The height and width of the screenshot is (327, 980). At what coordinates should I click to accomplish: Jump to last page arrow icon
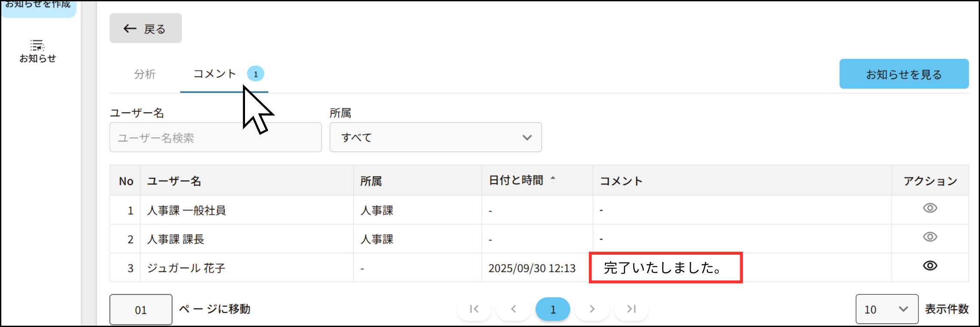point(631,309)
